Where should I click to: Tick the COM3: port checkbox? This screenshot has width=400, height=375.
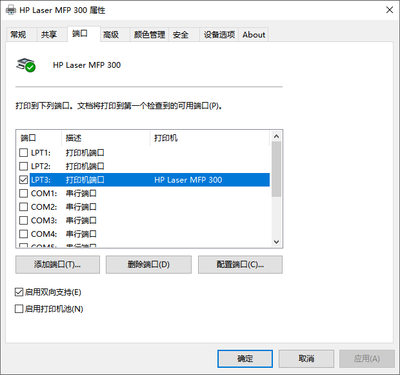[23, 220]
